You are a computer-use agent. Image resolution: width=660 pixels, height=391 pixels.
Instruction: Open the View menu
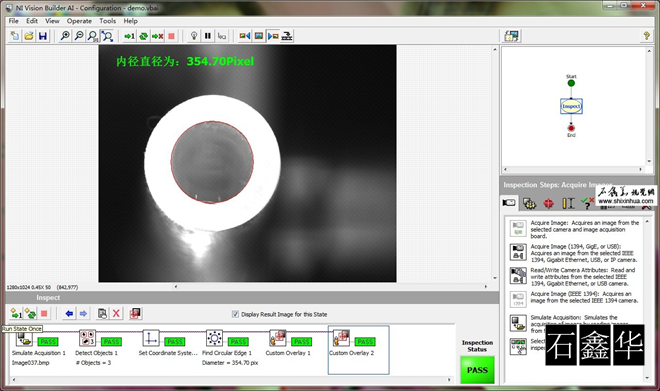[52, 21]
